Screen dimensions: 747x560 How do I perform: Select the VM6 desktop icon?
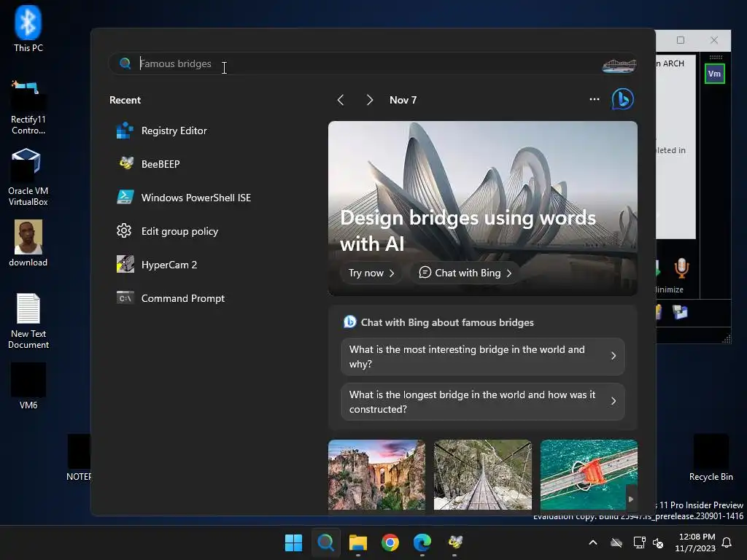click(28, 386)
